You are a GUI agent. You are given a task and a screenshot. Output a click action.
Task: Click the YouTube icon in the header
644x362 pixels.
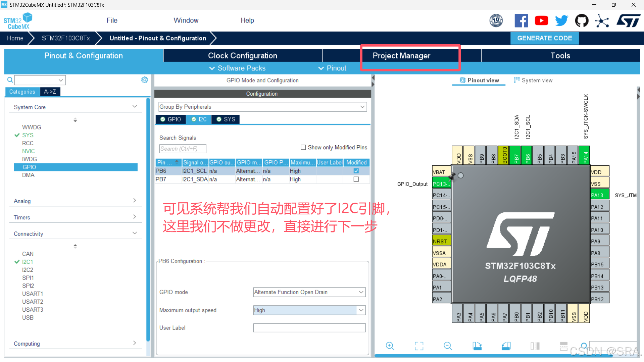pos(541,20)
